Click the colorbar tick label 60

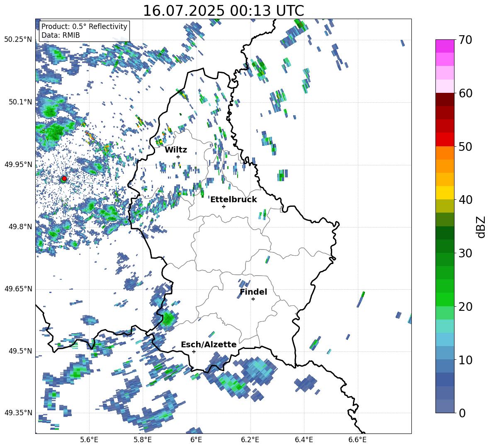465,93
